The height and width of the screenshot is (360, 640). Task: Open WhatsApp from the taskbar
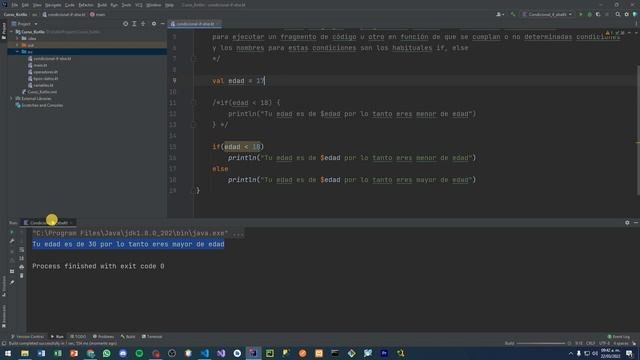[x=107, y=353]
